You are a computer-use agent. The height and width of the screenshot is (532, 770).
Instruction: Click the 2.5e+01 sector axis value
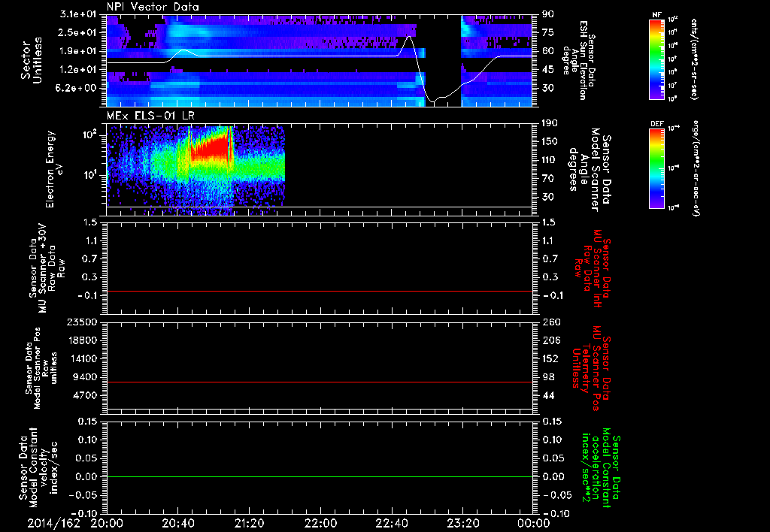[78, 32]
